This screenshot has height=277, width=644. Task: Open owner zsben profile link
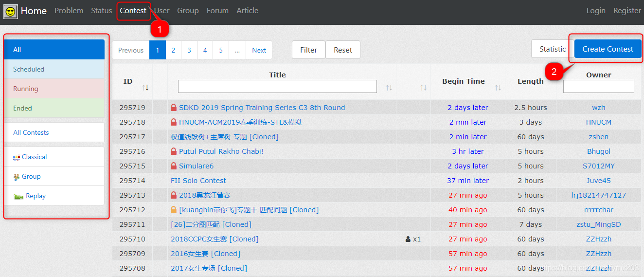point(599,137)
